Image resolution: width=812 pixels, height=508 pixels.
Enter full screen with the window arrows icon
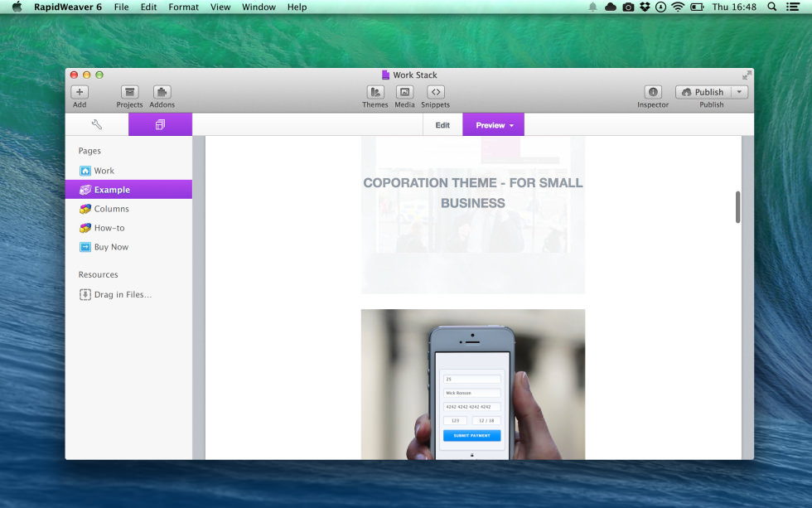(x=747, y=75)
